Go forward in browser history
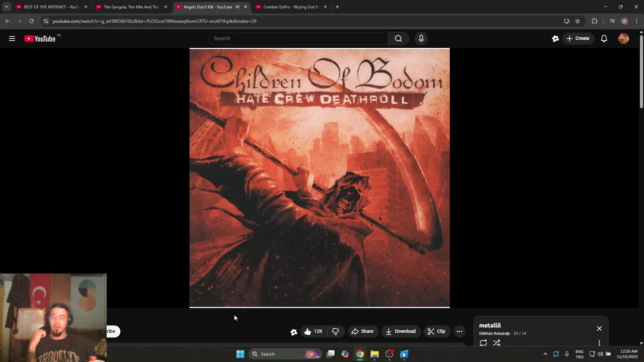This screenshot has height=362, width=644. tap(20, 21)
